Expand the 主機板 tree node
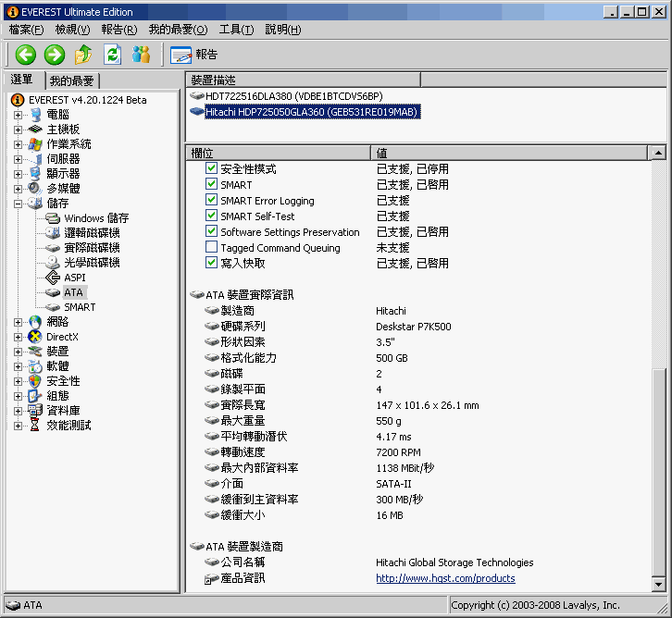This screenshot has width=672, height=618. click(x=18, y=130)
